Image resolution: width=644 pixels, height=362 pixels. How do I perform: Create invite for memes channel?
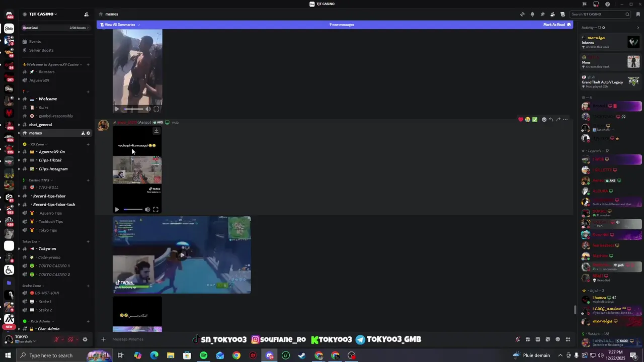(83, 133)
